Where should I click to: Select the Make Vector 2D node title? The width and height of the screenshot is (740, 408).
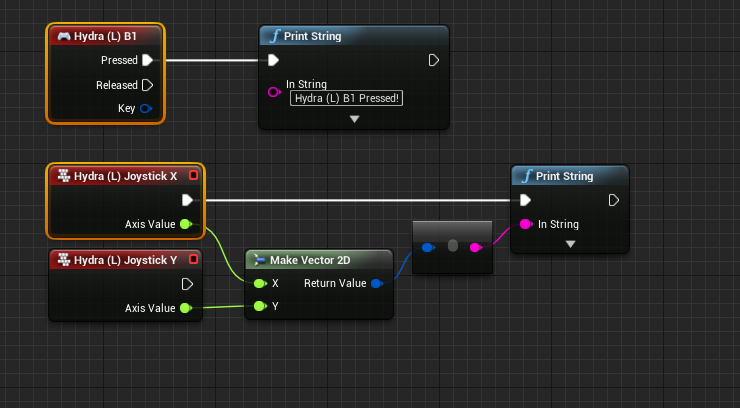click(x=310, y=260)
